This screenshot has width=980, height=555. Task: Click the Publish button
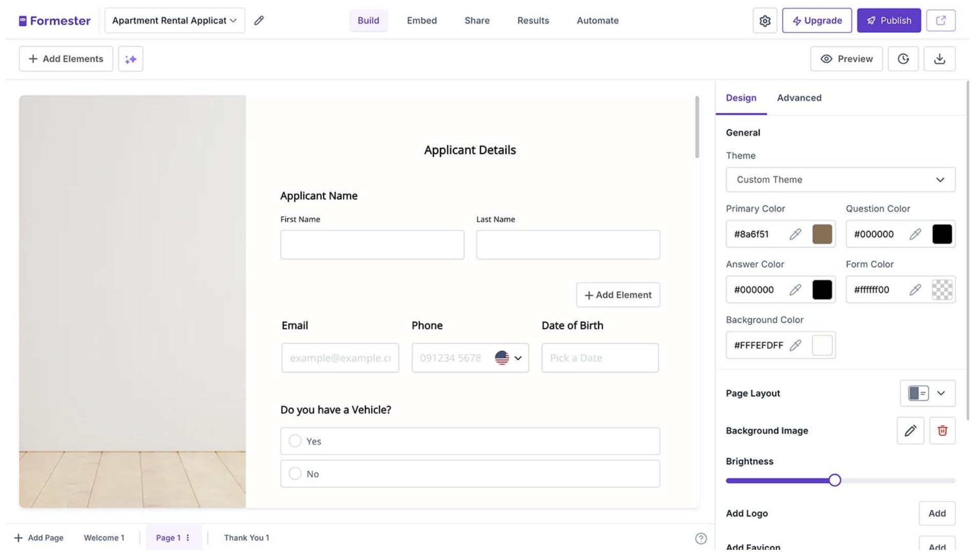point(888,21)
